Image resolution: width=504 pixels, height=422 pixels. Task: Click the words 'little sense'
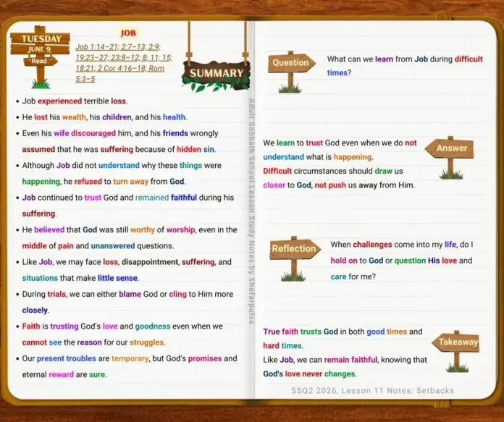pyautogui.click(x=117, y=278)
